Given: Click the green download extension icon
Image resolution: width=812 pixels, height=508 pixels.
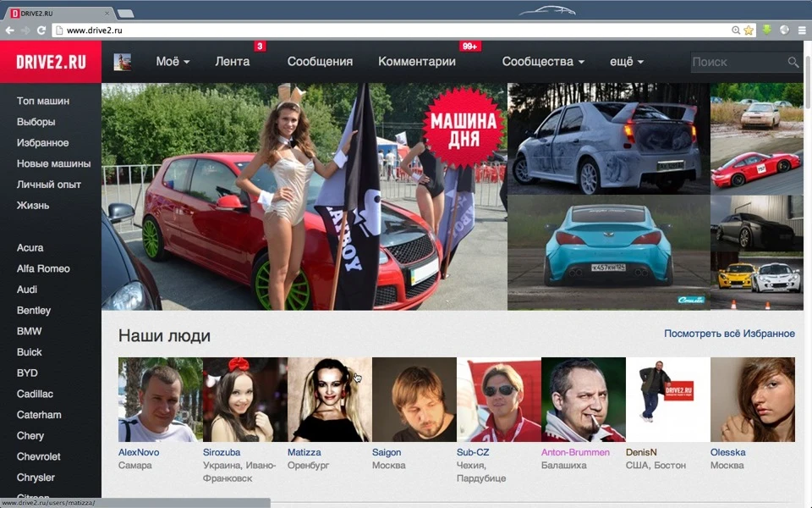Looking at the screenshot, I should 767,30.
